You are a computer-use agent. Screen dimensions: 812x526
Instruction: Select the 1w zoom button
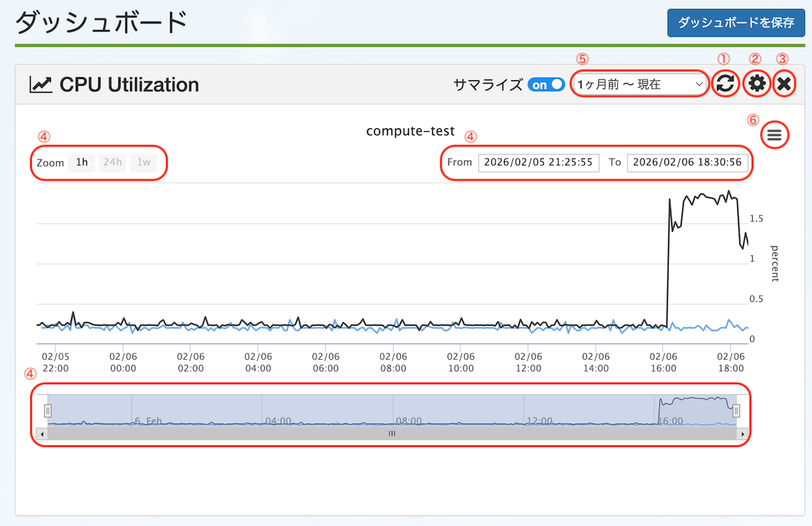(144, 163)
